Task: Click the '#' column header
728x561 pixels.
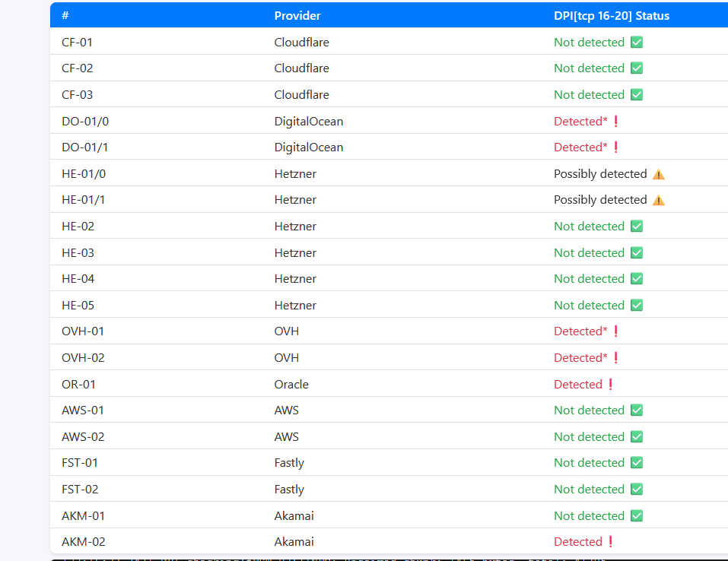Action: 65,16
